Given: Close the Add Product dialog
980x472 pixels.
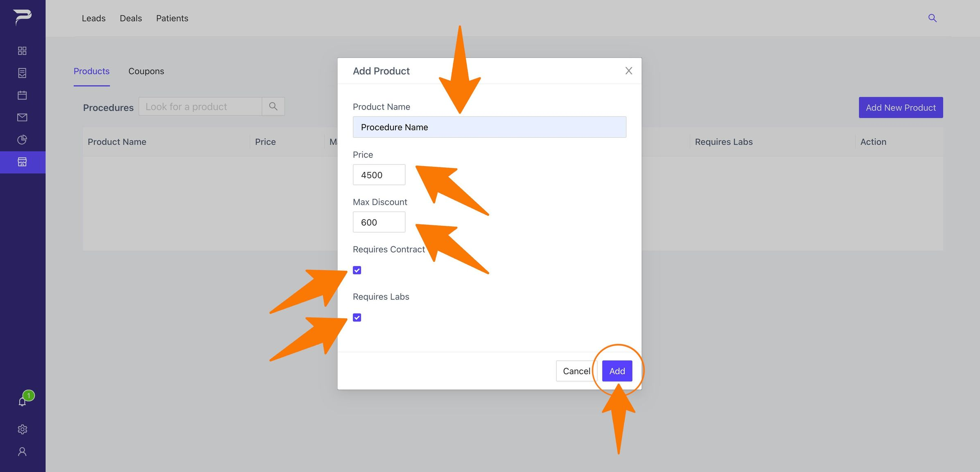Looking at the screenshot, I should pyautogui.click(x=629, y=71).
